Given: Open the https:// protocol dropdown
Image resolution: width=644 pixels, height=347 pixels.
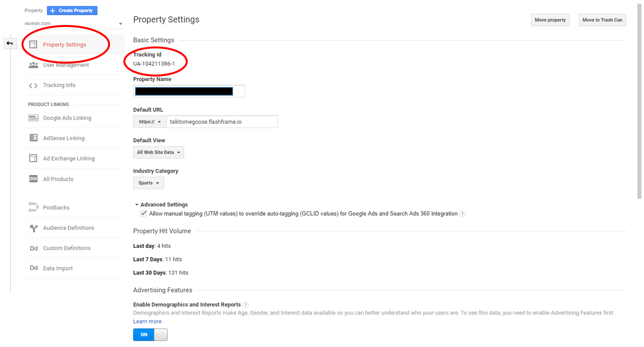Looking at the screenshot, I should tap(150, 122).
